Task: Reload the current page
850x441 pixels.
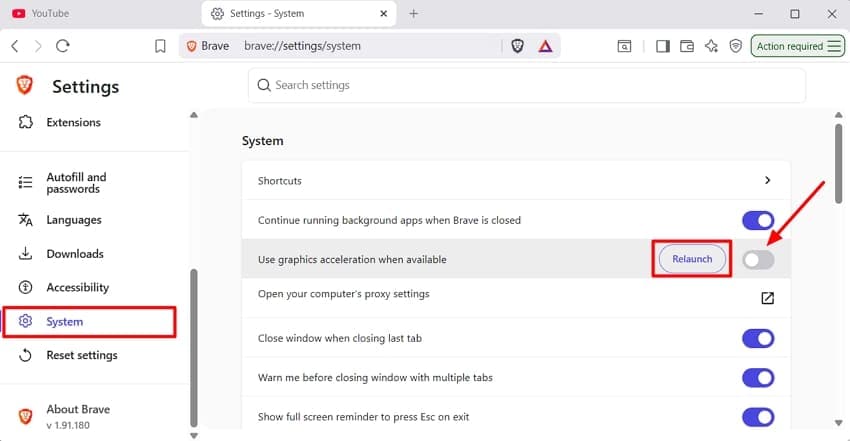Action: [63, 46]
